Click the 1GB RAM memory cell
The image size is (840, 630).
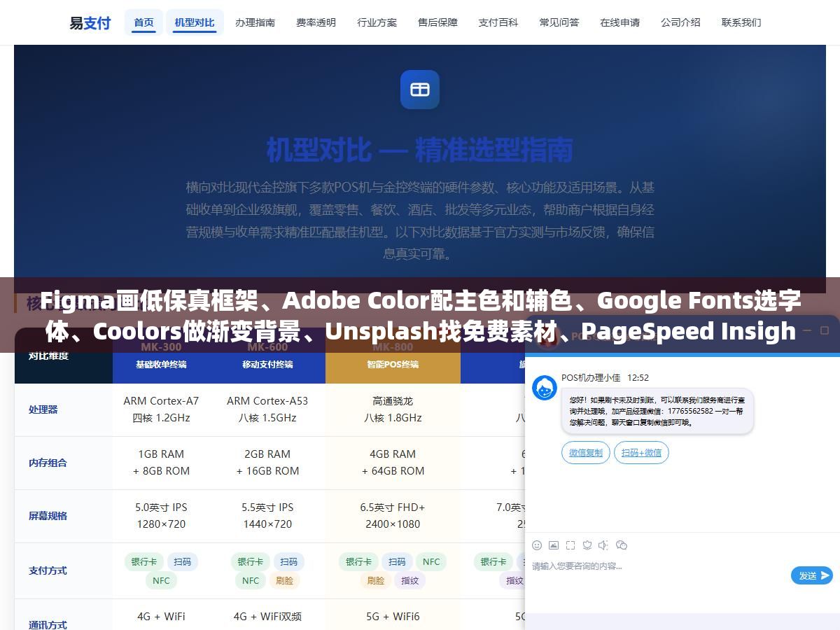161,463
